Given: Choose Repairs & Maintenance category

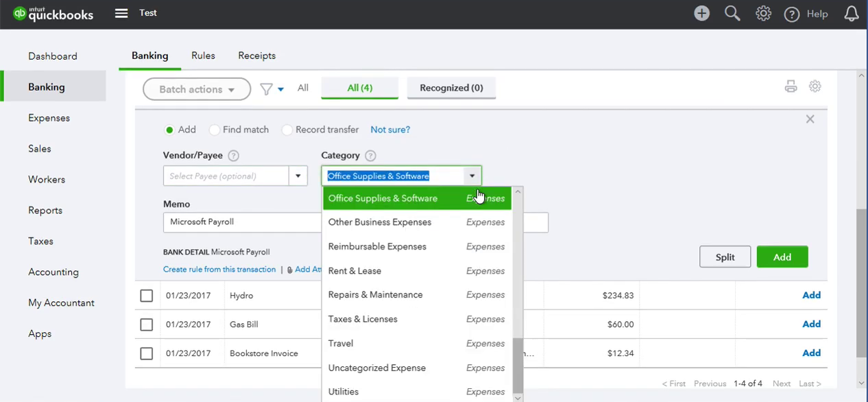Looking at the screenshot, I should tap(417, 295).
